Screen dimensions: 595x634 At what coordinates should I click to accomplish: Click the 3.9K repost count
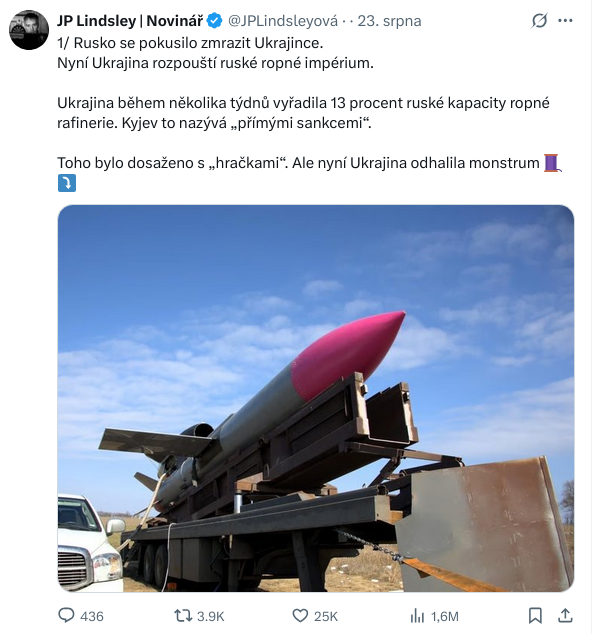click(x=211, y=616)
